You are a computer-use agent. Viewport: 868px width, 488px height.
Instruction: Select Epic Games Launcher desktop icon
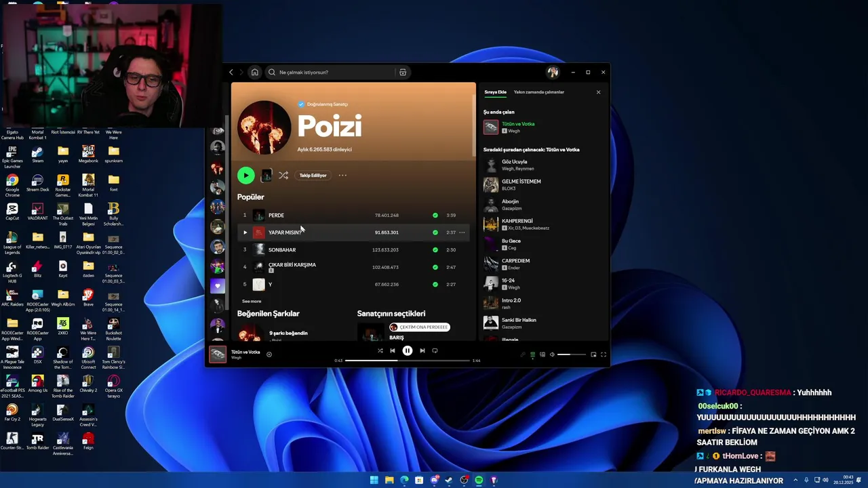(12, 157)
